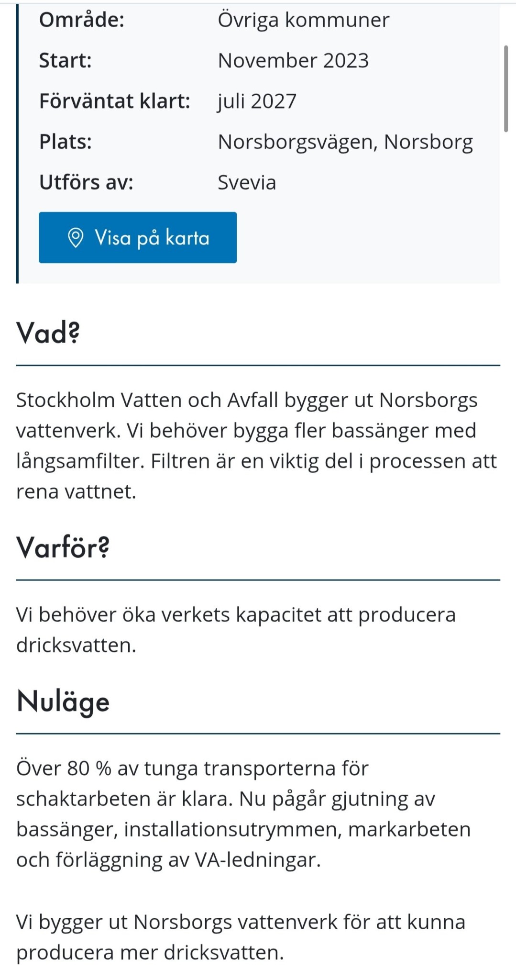Click the paragraph about producera mer dricksvatten
Viewport: 516px width, 980px height.
[x=241, y=937]
